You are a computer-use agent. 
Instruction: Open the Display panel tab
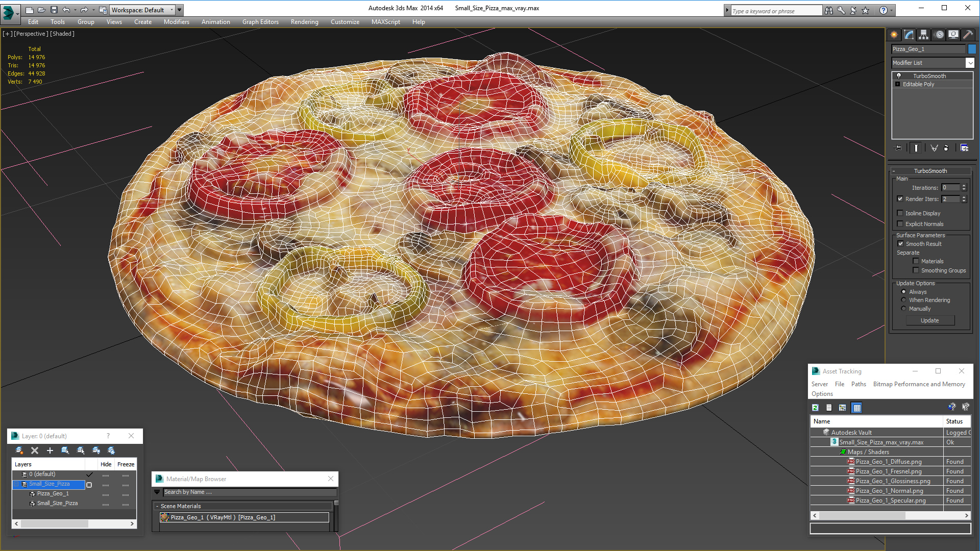[953, 35]
